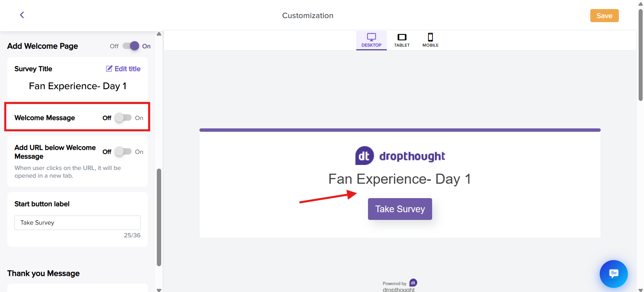Open the Mobile tab label

(430, 45)
